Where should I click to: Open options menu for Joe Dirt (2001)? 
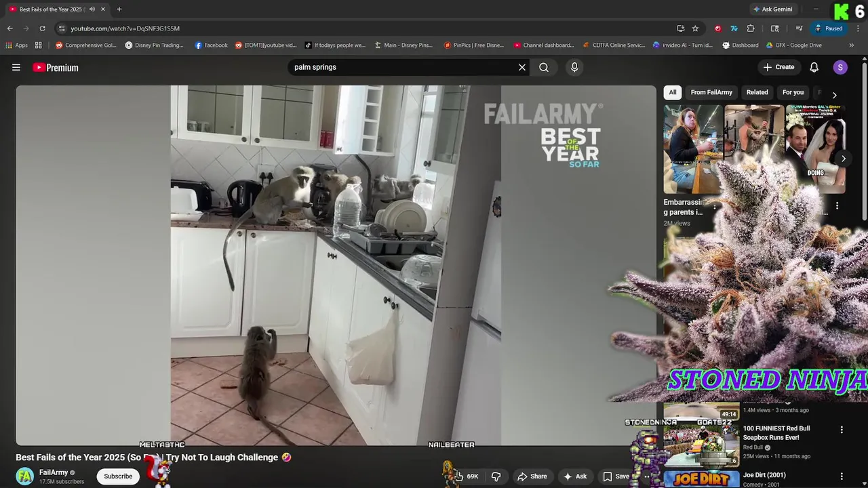842,476
